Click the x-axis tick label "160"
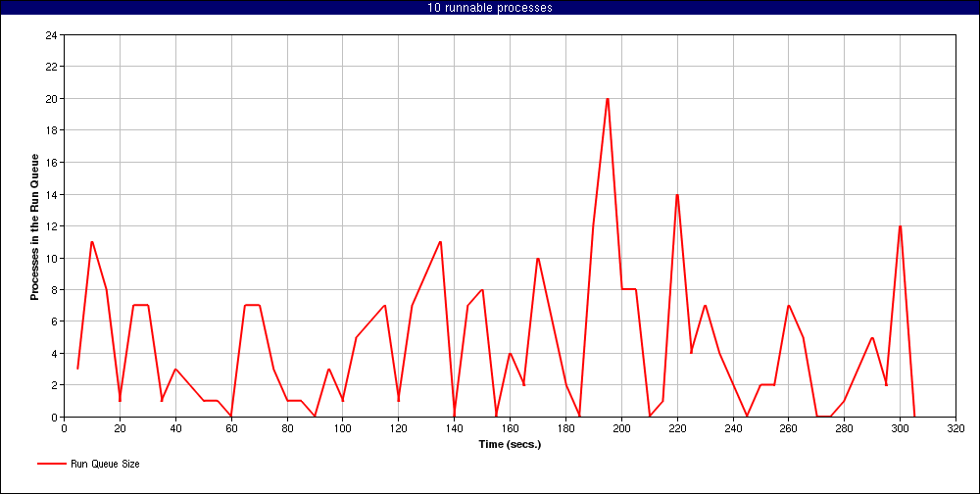Screen dimensions: 980x494 [510, 428]
